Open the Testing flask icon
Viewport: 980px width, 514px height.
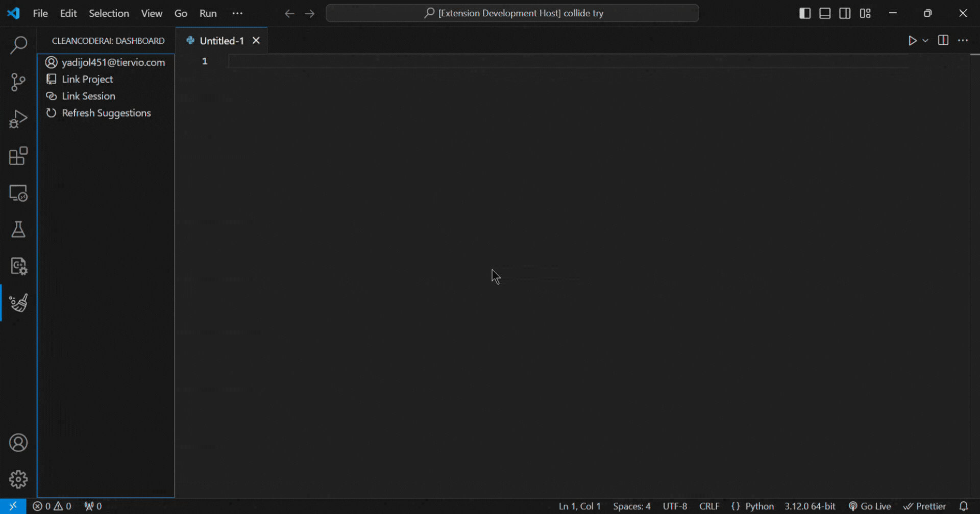point(18,229)
